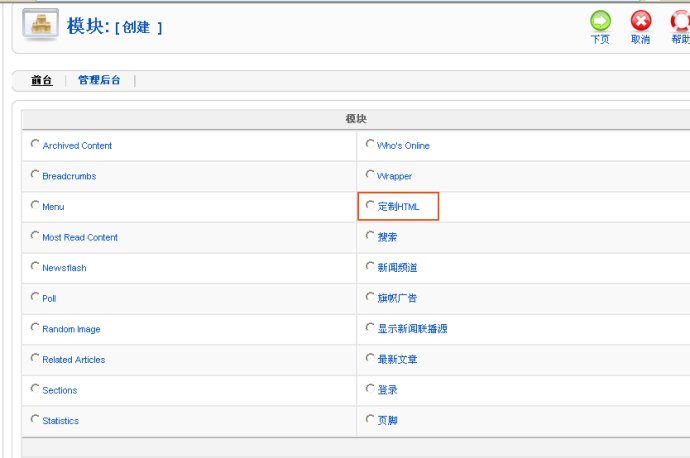Viewport: 690px width, 458px height.
Task: Open the Statistics module link
Action: [61, 421]
